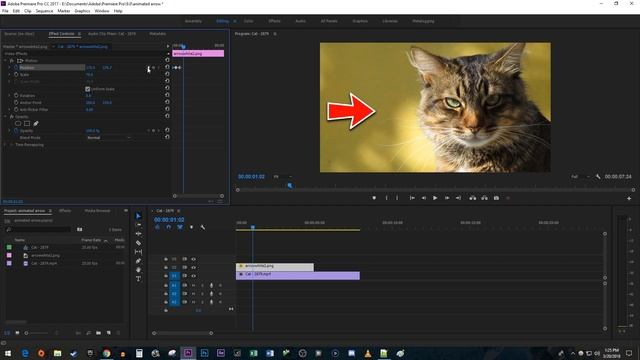Open the Program monitor button editor plus
The width and height of the screenshot is (640, 360).
coord(629,198)
